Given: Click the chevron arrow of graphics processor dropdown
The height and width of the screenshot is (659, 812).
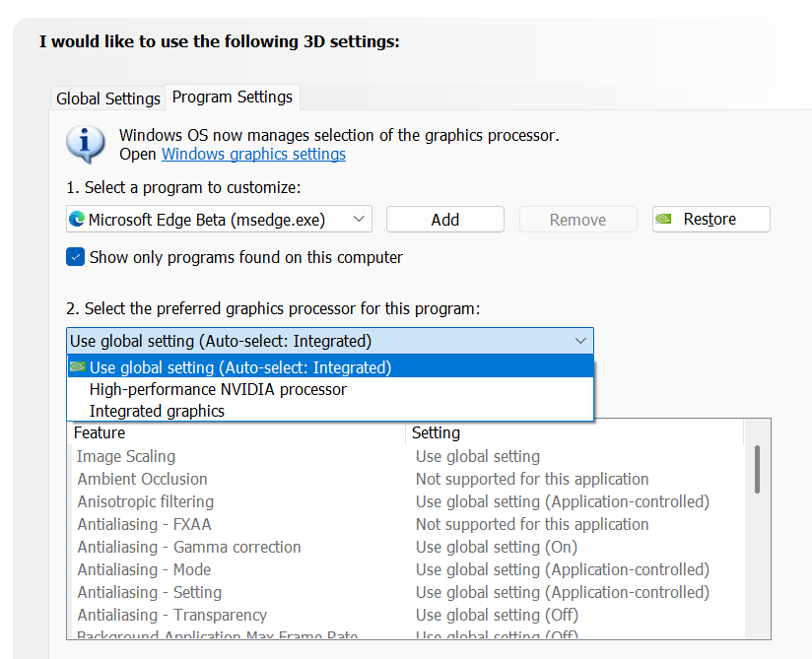Looking at the screenshot, I should coord(580,341).
